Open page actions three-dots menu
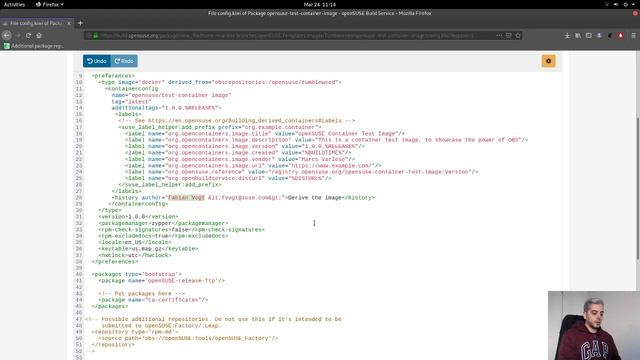 coord(499,36)
